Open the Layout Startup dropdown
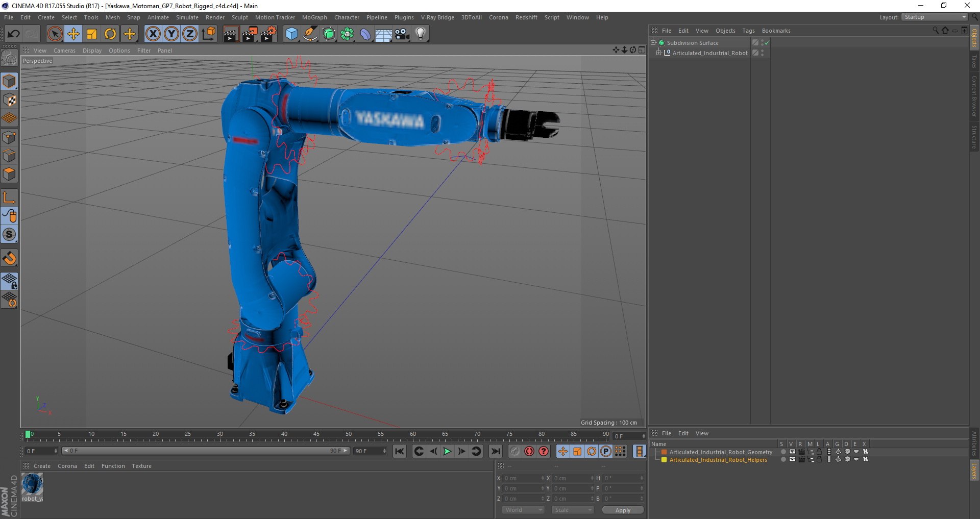 point(935,17)
